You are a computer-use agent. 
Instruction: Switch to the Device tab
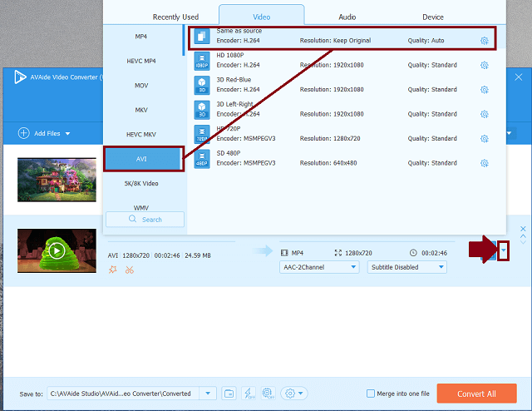[x=433, y=17]
